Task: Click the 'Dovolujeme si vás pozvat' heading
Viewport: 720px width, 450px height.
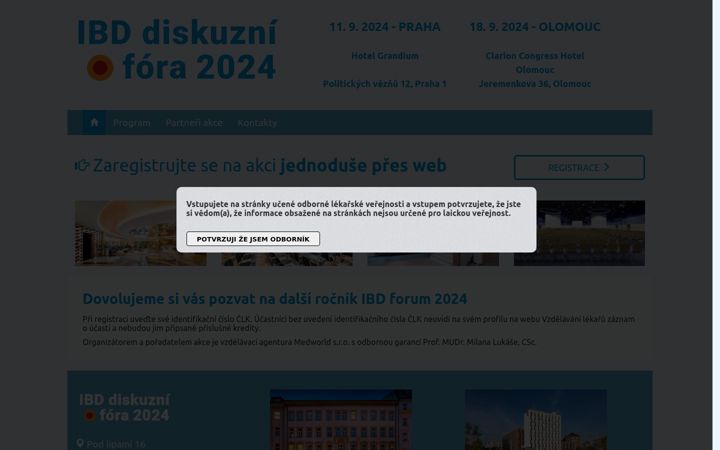Action: [275, 299]
